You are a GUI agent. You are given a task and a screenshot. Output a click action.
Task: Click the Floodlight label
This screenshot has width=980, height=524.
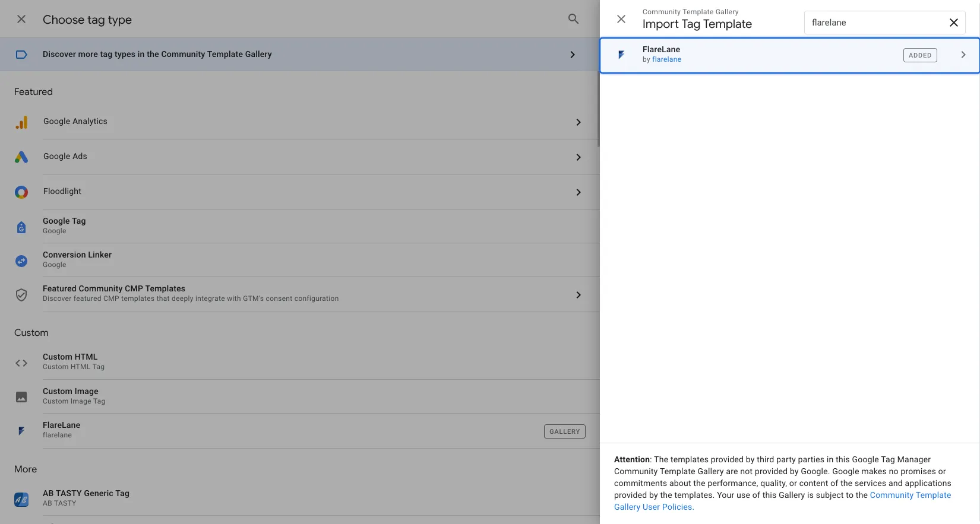(x=62, y=191)
